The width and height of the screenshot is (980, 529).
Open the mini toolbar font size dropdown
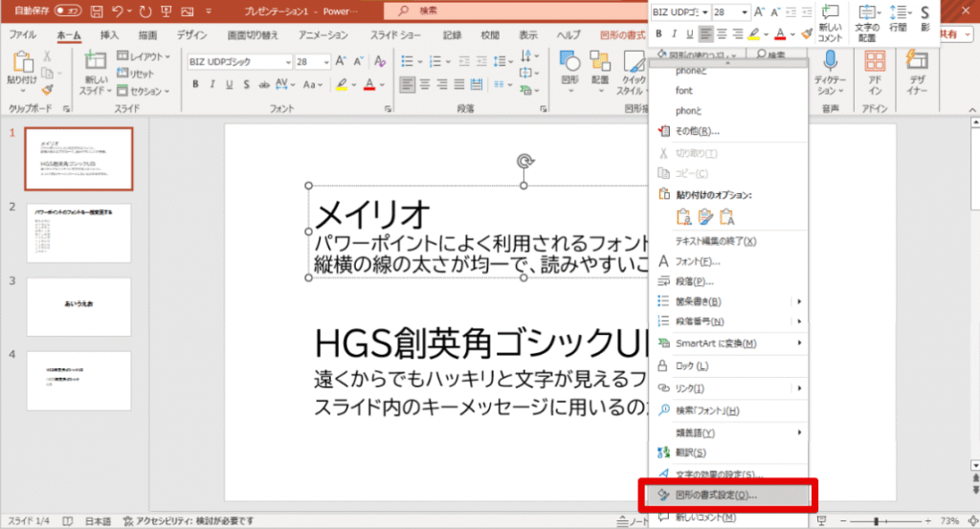(745, 12)
